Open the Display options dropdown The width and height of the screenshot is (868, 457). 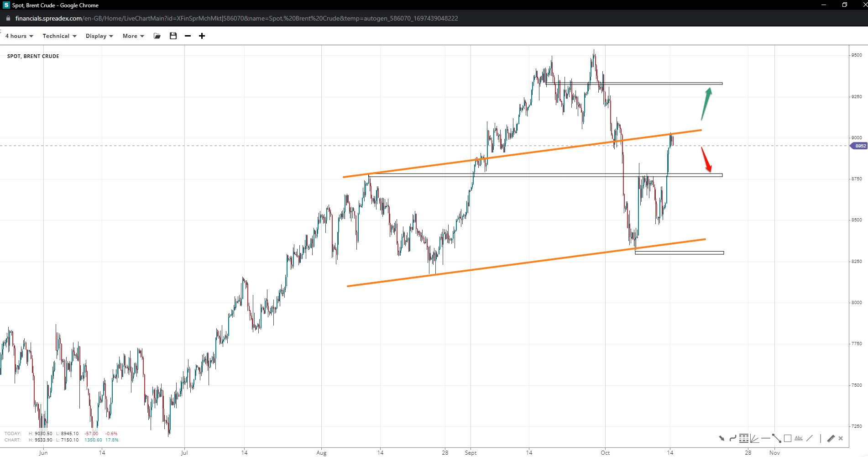99,36
